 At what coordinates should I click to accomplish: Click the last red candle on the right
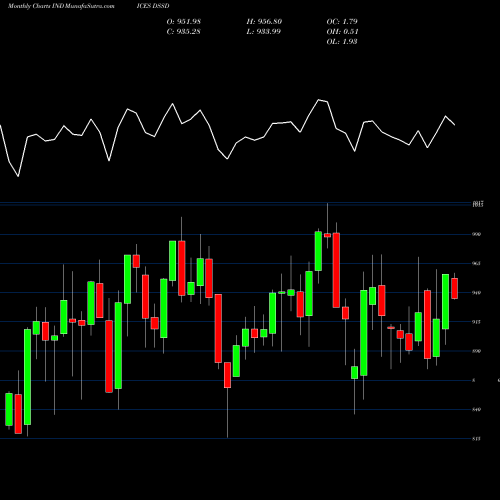[x=455, y=288]
